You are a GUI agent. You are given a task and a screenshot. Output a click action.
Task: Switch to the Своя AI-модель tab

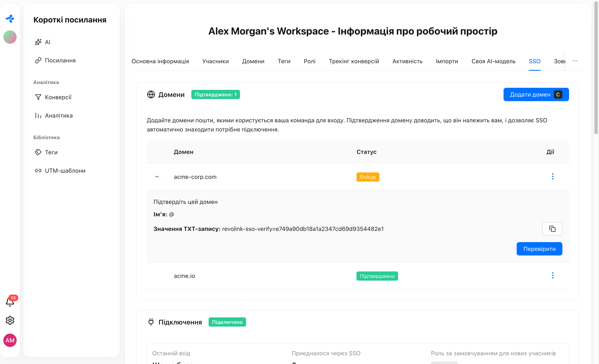493,61
